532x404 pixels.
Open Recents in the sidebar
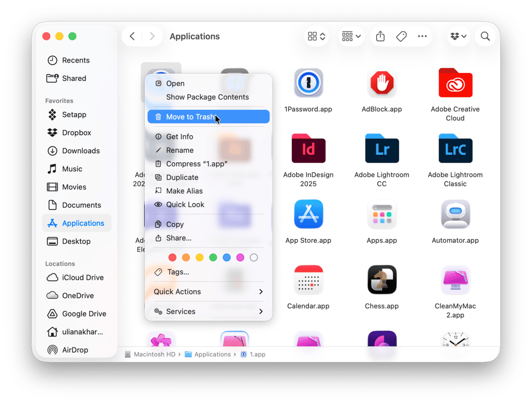[x=77, y=60]
